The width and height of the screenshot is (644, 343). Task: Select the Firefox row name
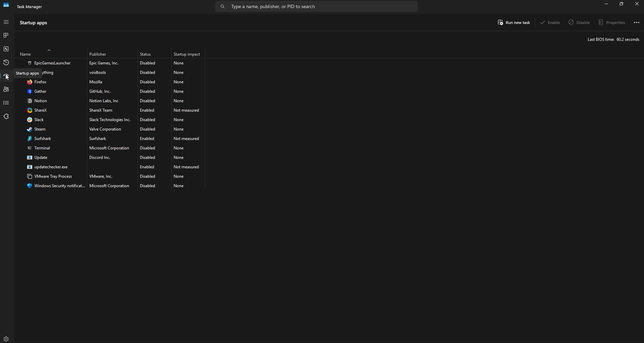[40, 82]
